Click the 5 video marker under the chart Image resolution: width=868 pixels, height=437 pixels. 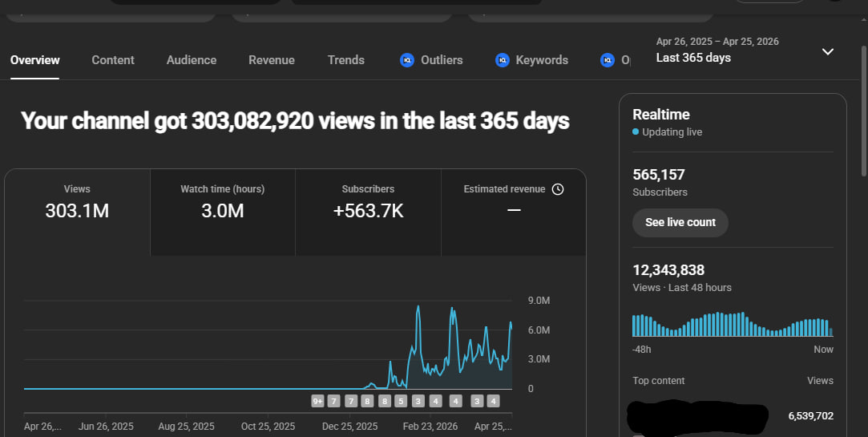tap(401, 401)
